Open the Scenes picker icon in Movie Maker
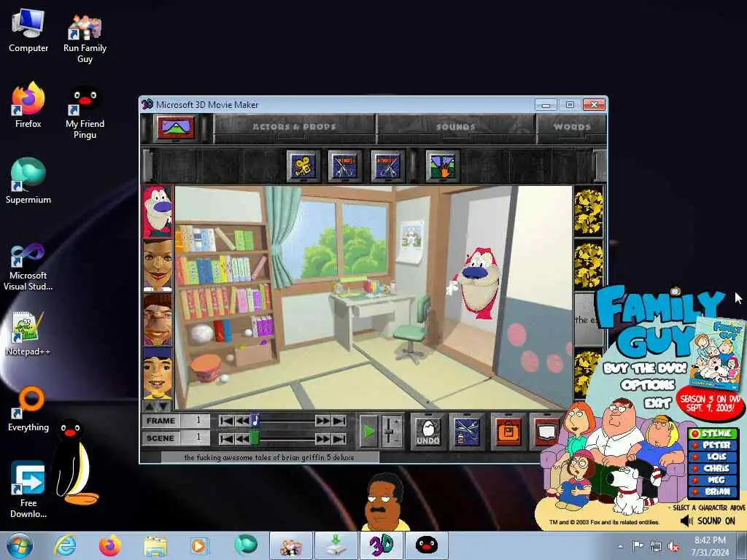747x560 pixels. [x=175, y=128]
